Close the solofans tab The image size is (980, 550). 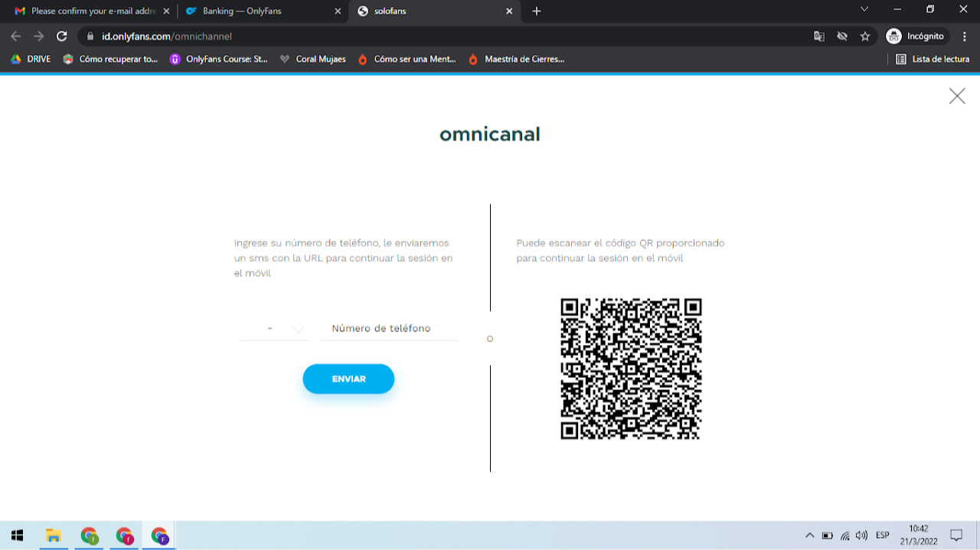click(x=509, y=11)
